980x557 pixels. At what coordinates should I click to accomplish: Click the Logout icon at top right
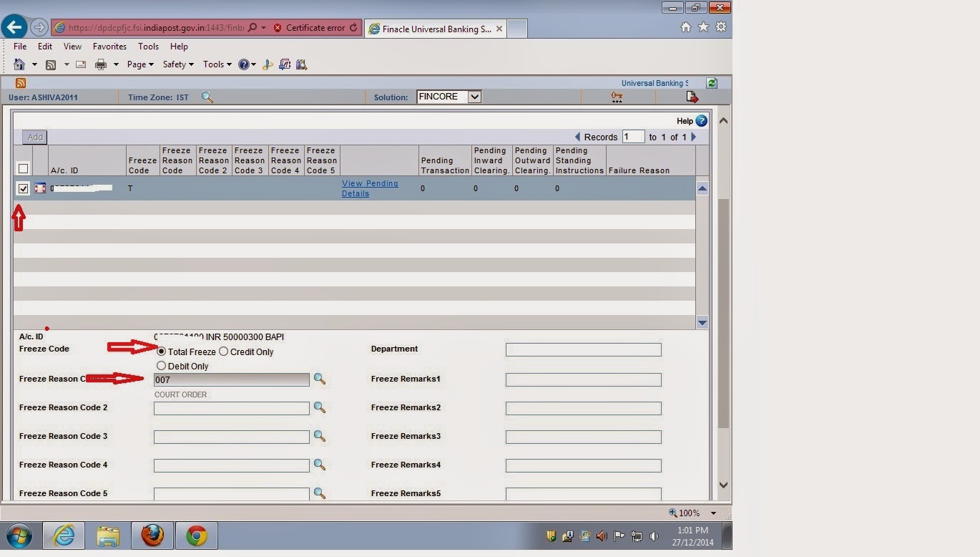click(691, 96)
